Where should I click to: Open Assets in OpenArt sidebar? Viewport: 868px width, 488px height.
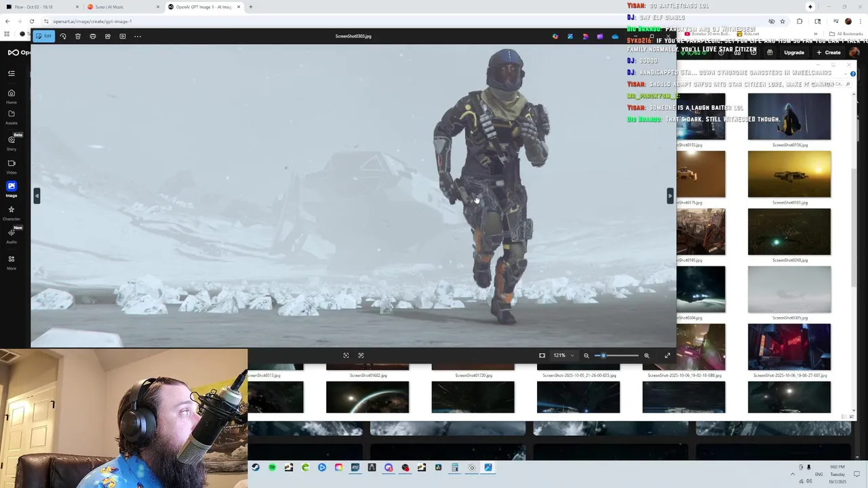click(x=12, y=117)
